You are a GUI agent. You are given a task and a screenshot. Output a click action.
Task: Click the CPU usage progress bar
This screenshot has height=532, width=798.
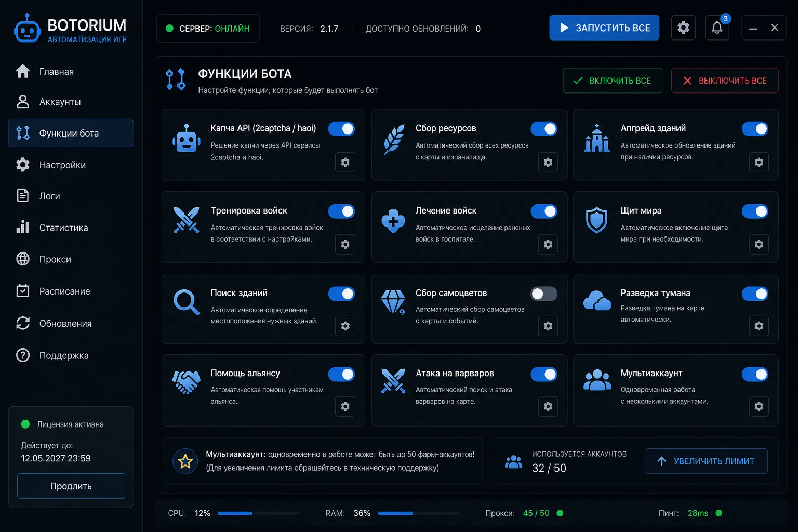tap(259, 513)
